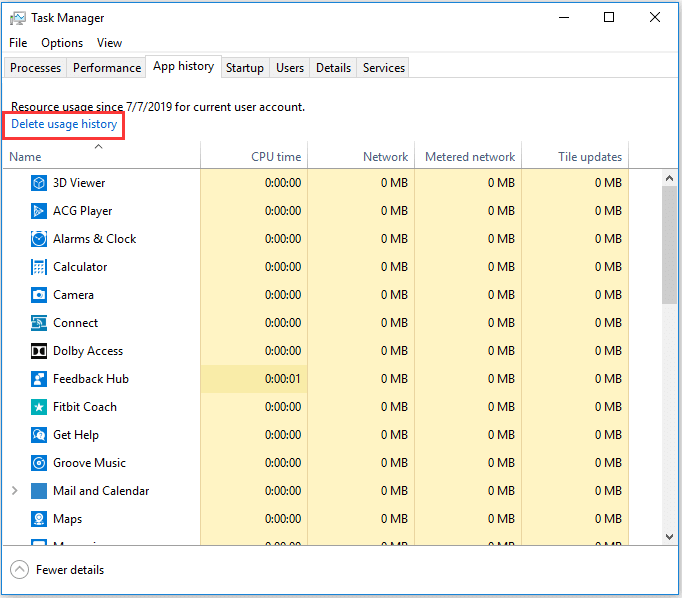
Task: Switch to the Services tab
Action: tap(384, 68)
